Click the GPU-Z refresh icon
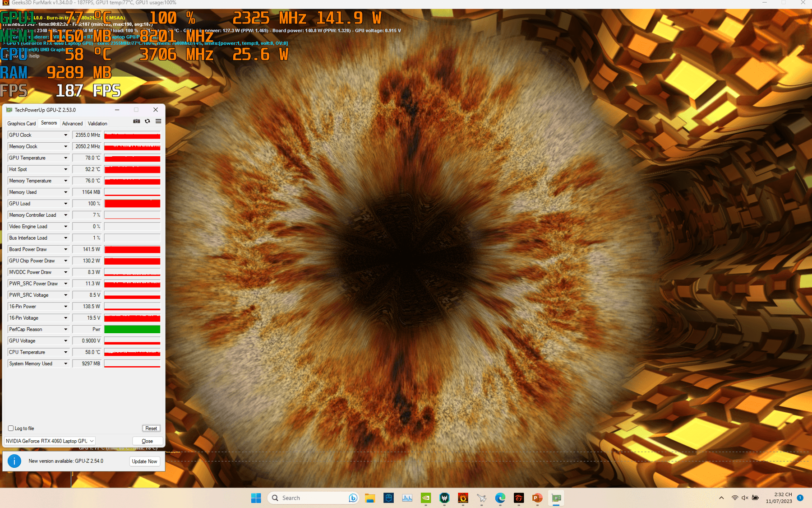The image size is (812, 508). tap(148, 121)
